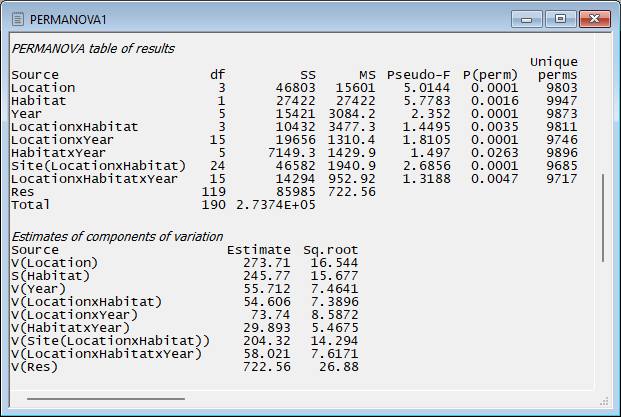Click the V(Res) estimate row
This screenshot has width=621, height=417.
(34, 366)
